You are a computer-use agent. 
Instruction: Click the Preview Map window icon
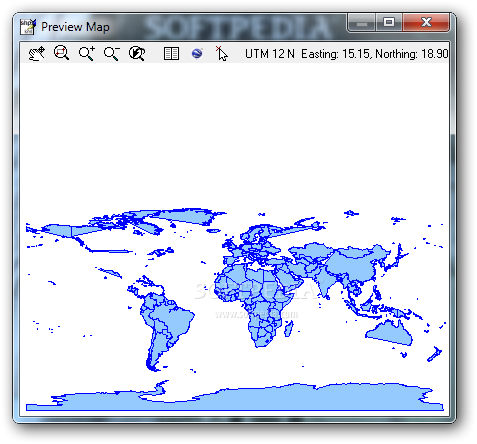click(x=28, y=26)
